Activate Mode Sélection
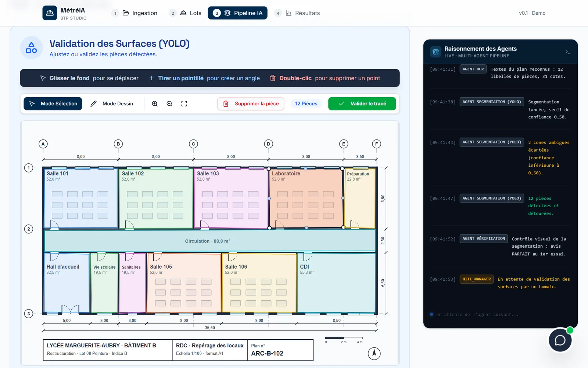 (x=53, y=104)
